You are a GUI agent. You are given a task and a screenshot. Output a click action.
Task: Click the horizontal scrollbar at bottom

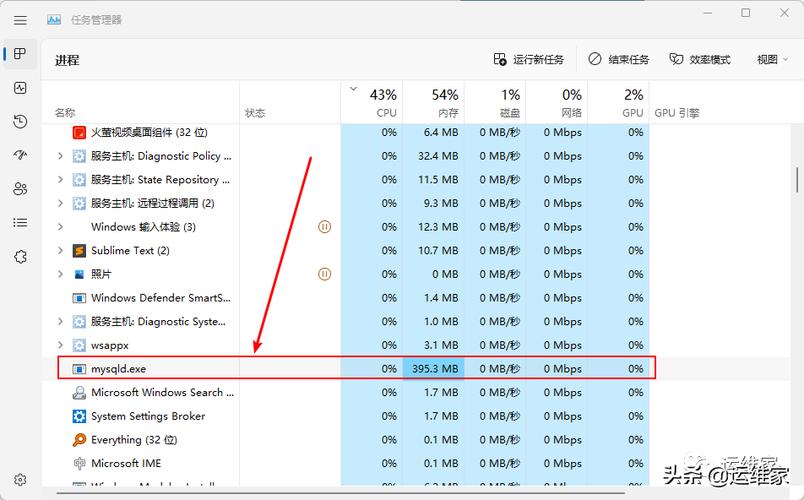(x=341, y=493)
